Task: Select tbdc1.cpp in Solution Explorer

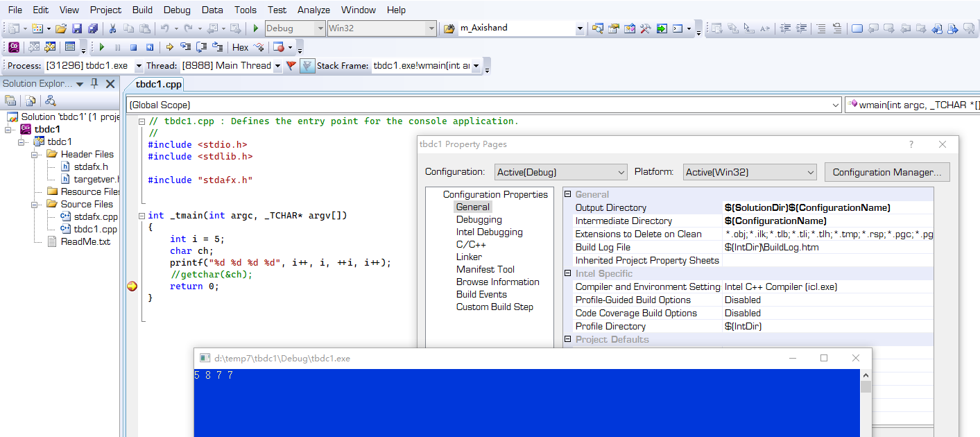Action: click(x=95, y=229)
